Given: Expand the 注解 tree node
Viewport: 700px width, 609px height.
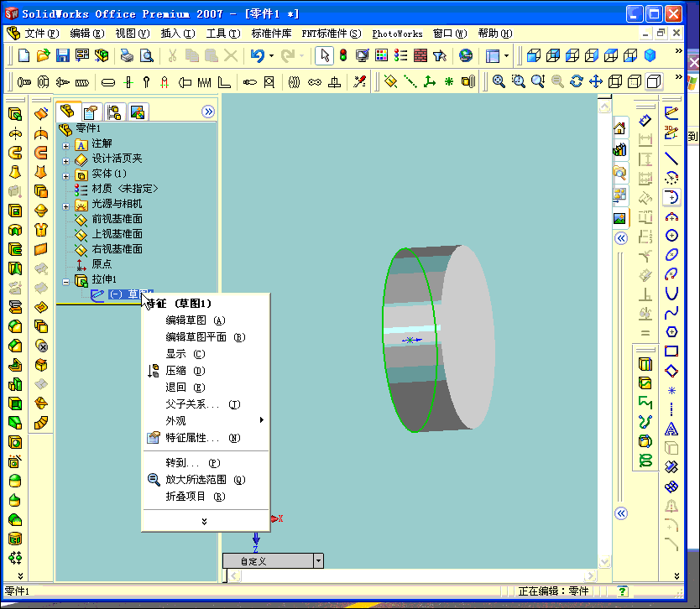Looking at the screenshot, I should pyautogui.click(x=65, y=146).
